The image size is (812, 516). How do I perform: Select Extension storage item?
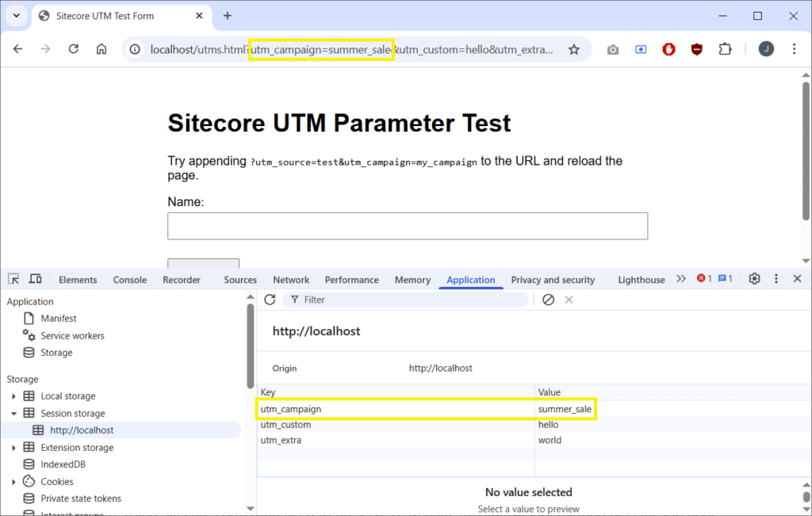(77, 448)
